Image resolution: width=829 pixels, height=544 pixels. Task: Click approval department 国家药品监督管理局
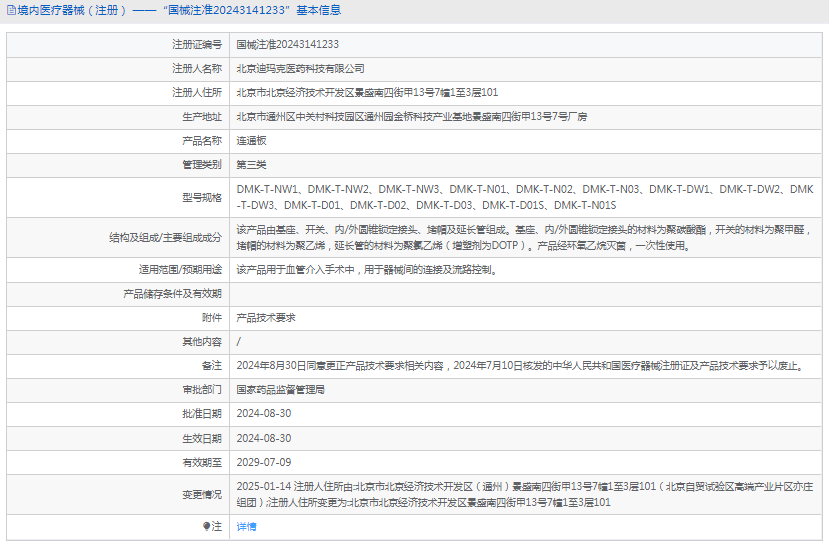[280, 389]
